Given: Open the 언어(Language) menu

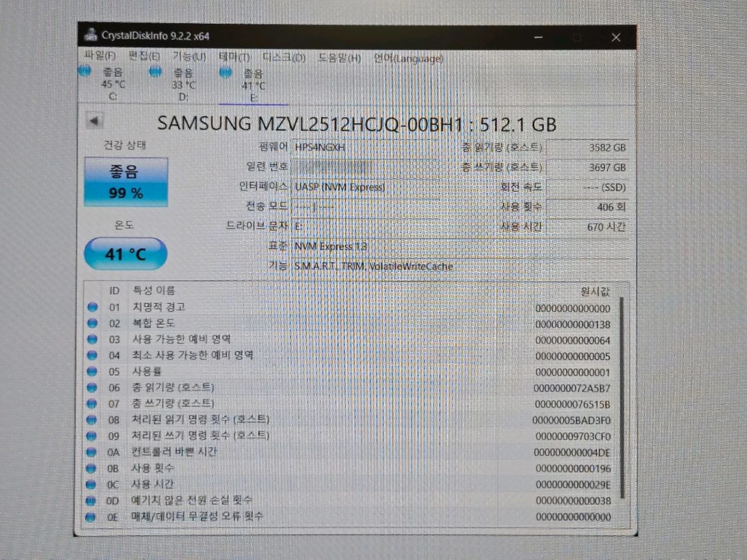Looking at the screenshot, I should tap(408, 58).
